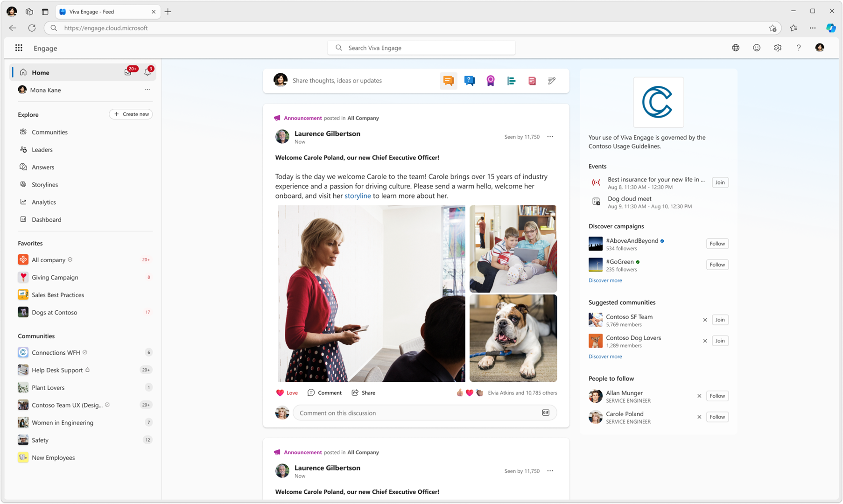
Task: Refresh the browser page
Action: click(x=32, y=28)
